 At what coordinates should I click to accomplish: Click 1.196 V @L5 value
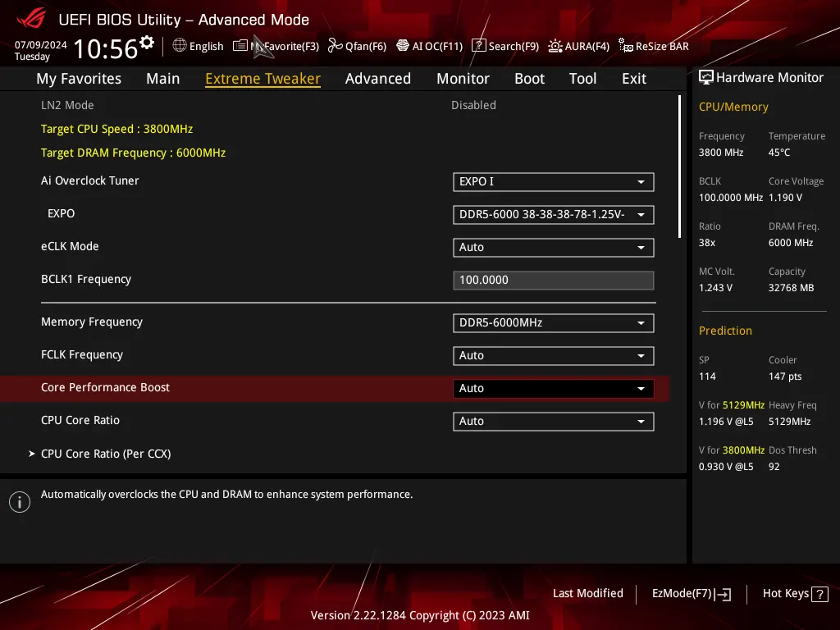726,421
